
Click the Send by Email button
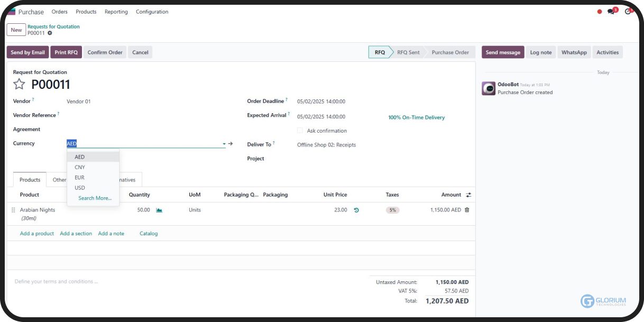tap(27, 52)
